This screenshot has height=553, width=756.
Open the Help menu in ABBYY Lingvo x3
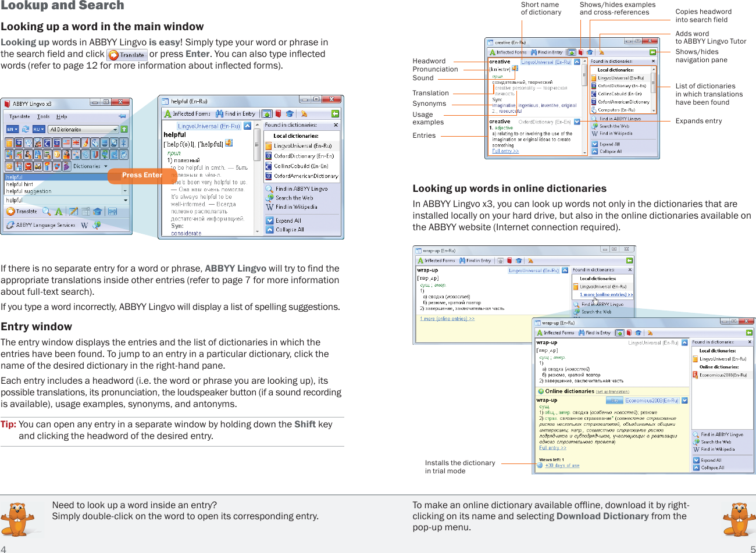62,116
